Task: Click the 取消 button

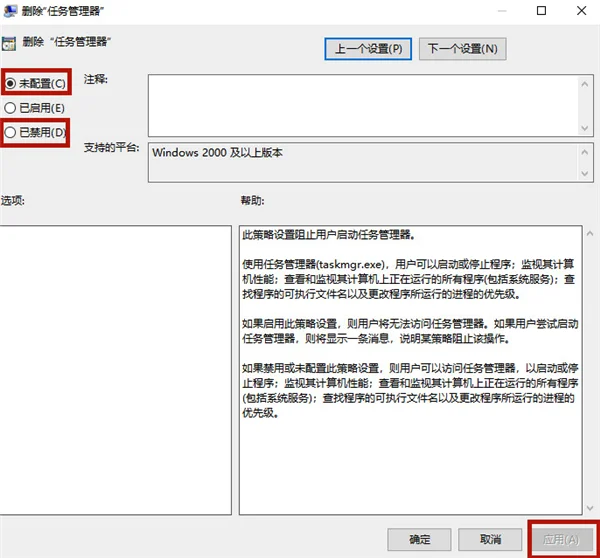Action: click(x=490, y=539)
